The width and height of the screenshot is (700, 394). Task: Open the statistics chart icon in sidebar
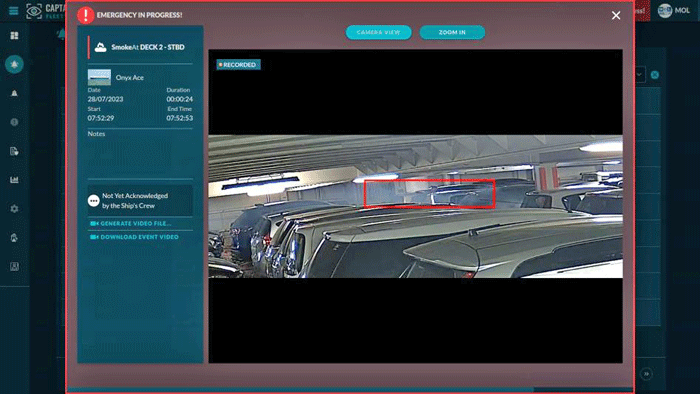coord(14,180)
